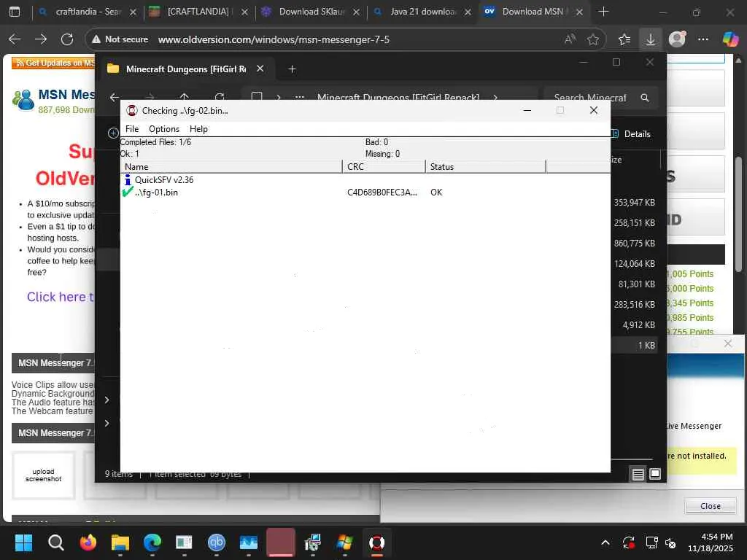The image size is (747, 560).
Task: Open the Edge profile avatar
Action: 677,39
